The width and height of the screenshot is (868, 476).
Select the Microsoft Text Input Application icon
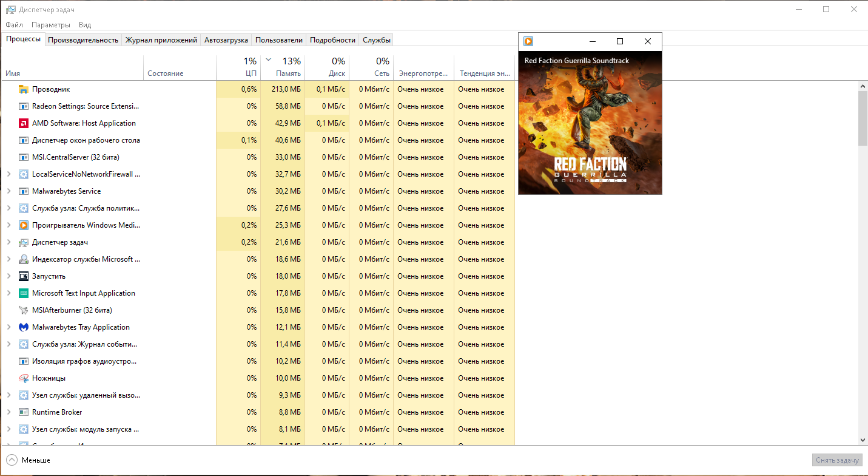[x=24, y=293]
